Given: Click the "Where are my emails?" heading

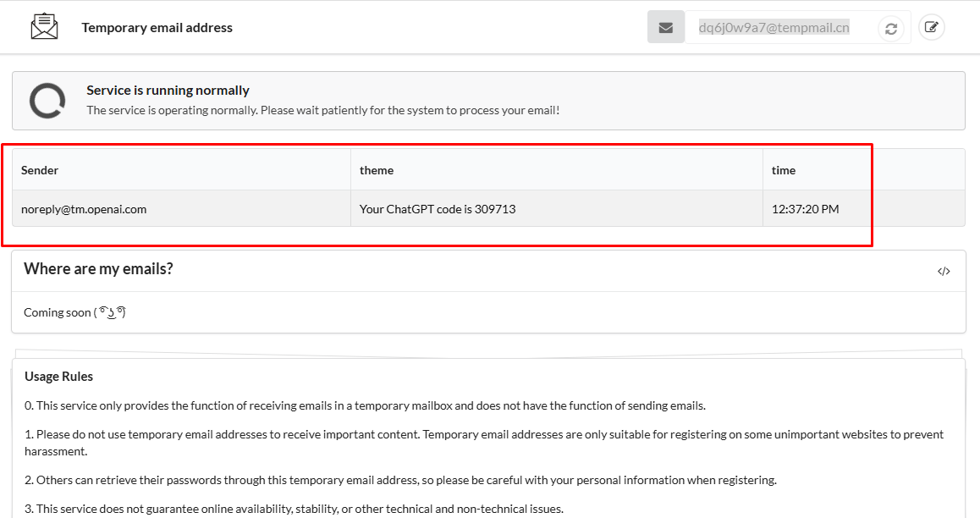Looking at the screenshot, I should pos(98,269).
